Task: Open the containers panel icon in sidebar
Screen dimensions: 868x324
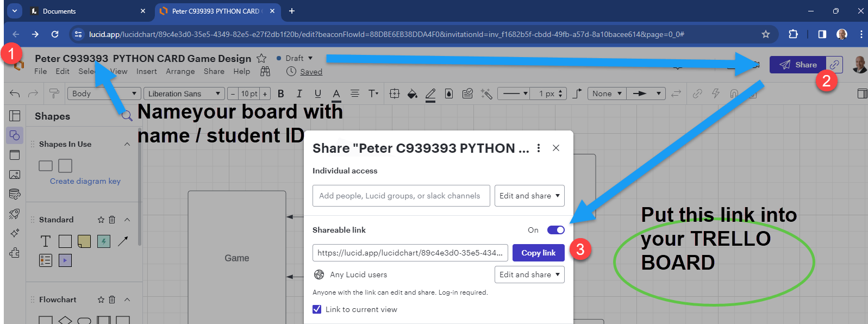Action: (15, 155)
